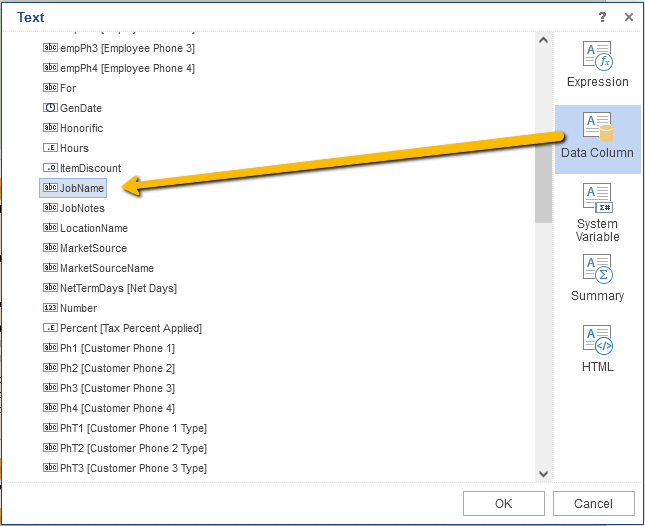Select the JobName data column
The height and width of the screenshot is (526, 645).
coord(81,188)
